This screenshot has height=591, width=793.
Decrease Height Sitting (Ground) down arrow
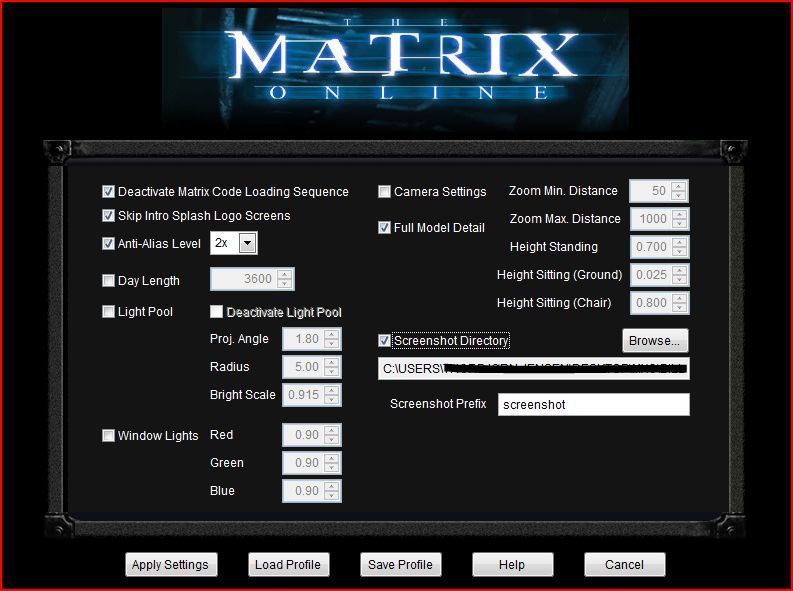[679, 280]
